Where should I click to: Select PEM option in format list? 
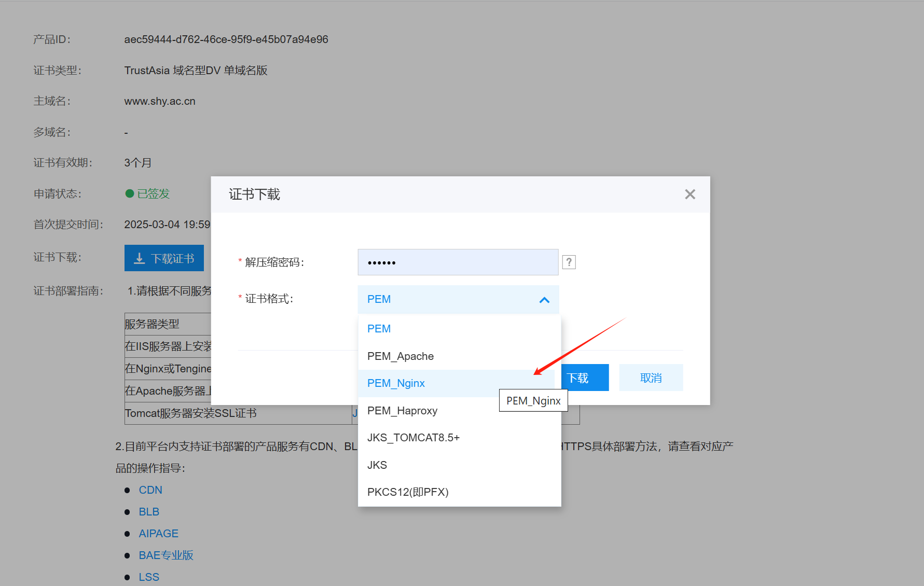click(x=379, y=329)
